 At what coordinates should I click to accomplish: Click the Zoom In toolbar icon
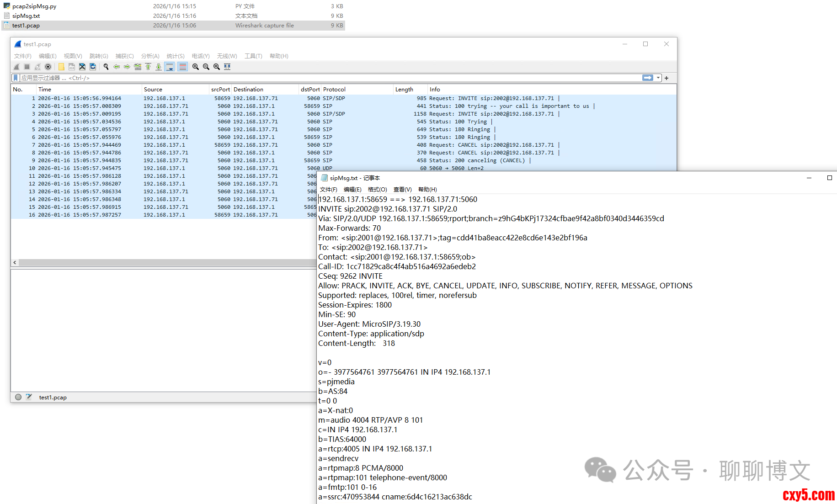pyautogui.click(x=196, y=67)
